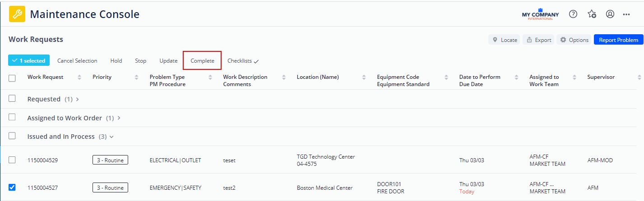Select the Hold action
The image size is (644, 201).
[116, 61]
